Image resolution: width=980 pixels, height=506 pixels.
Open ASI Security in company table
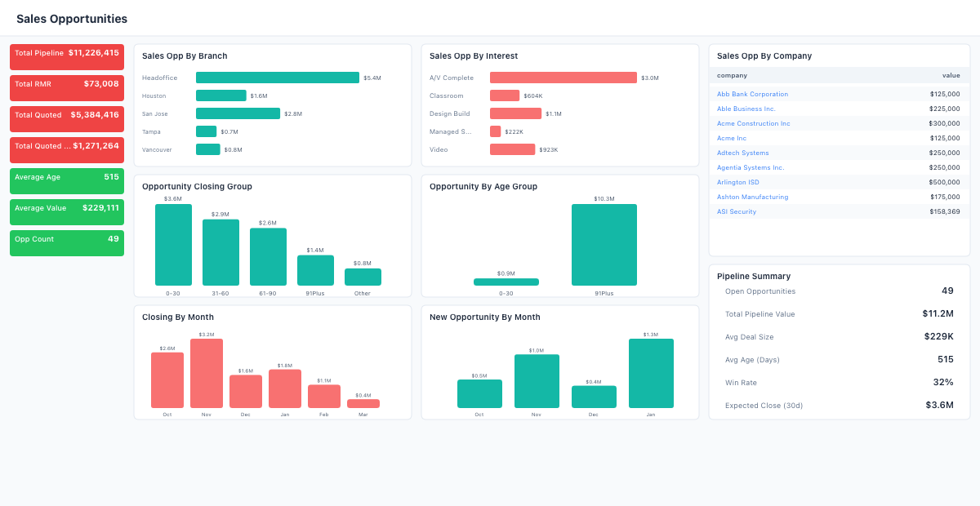pyautogui.click(x=736, y=211)
